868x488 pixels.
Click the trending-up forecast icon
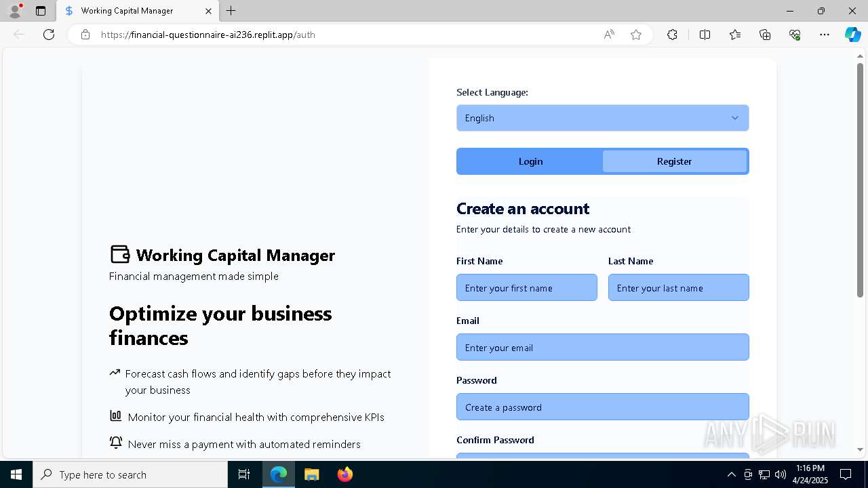tap(115, 373)
